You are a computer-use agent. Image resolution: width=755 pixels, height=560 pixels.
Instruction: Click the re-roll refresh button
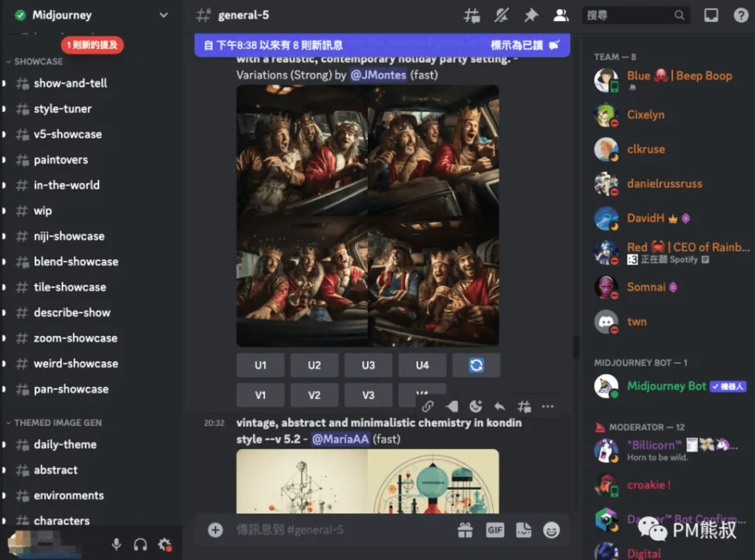click(x=476, y=365)
